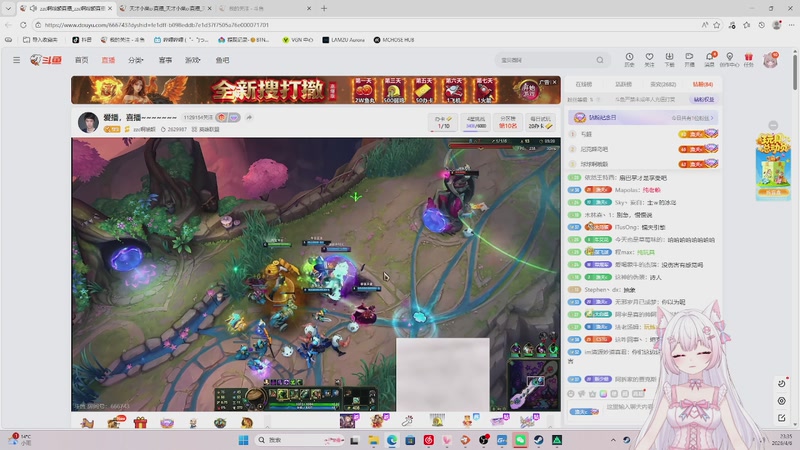Select rank 2 user 尼克嗨吃吧
Screen dimensions: 800x450
[594, 149]
